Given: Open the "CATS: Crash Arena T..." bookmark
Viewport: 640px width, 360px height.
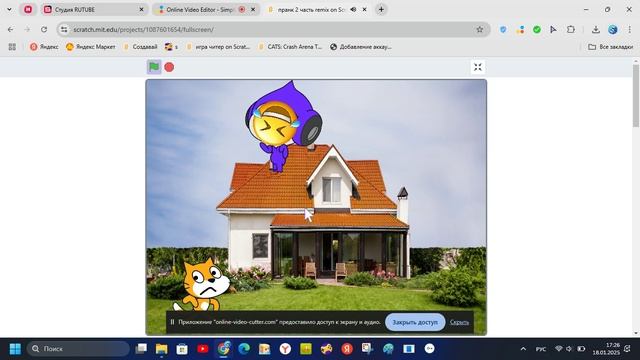Looking at the screenshot, I should pos(290,47).
